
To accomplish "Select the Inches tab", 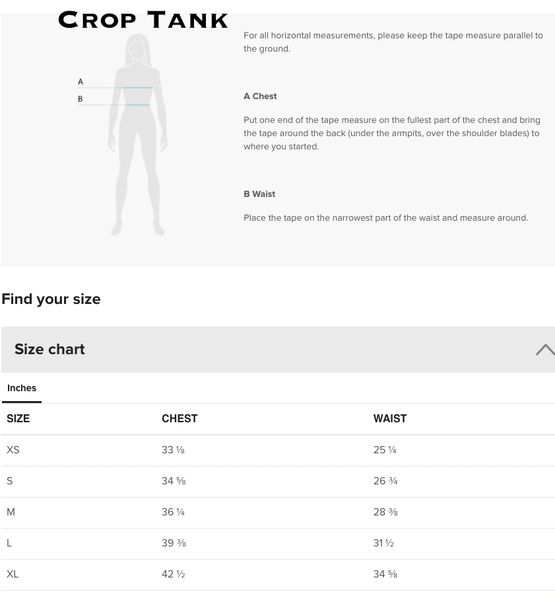I will [x=22, y=388].
